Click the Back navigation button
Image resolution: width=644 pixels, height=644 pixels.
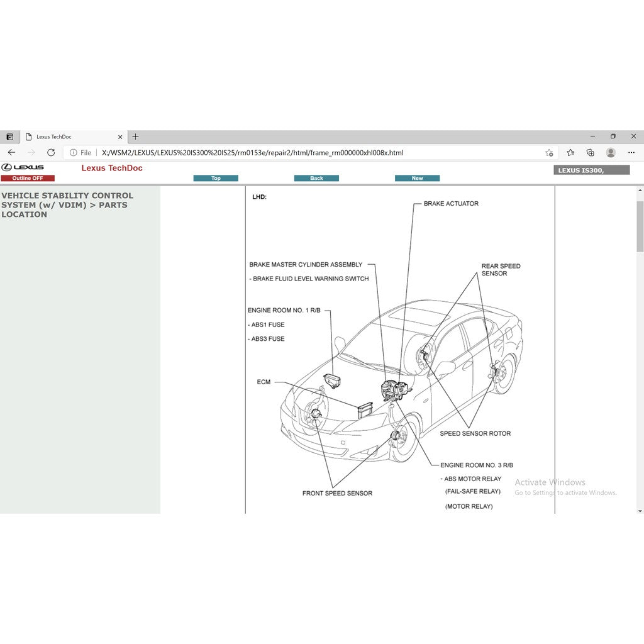tap(316, 178)
